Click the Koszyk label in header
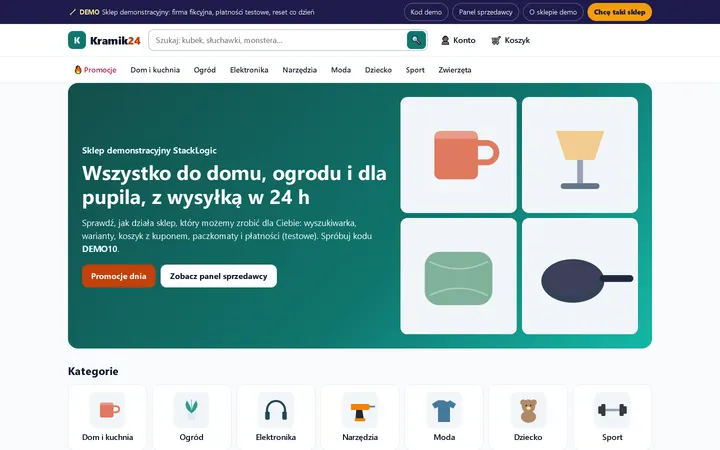This screenshot has width=720, height=450. coord(517,40)
